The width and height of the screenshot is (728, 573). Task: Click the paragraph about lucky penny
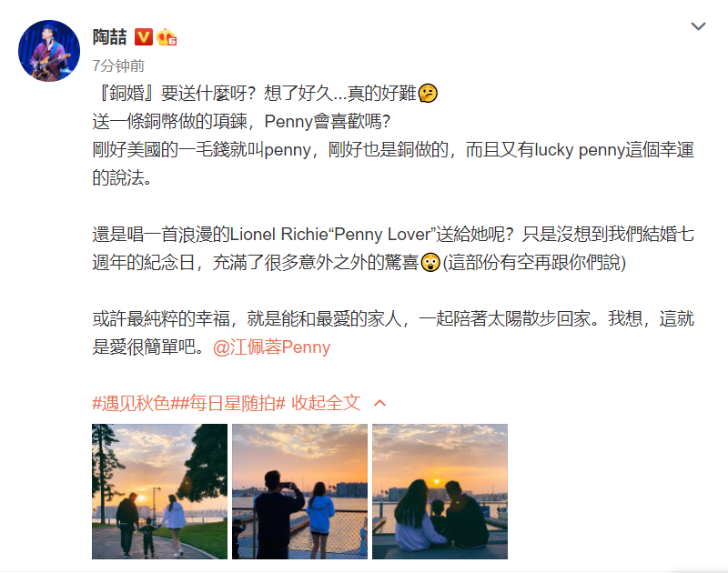(x=393, y=164)
